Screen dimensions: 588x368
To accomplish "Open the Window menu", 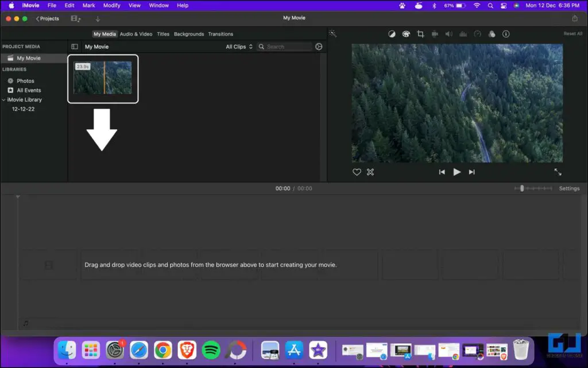I will tap(158, 5).
